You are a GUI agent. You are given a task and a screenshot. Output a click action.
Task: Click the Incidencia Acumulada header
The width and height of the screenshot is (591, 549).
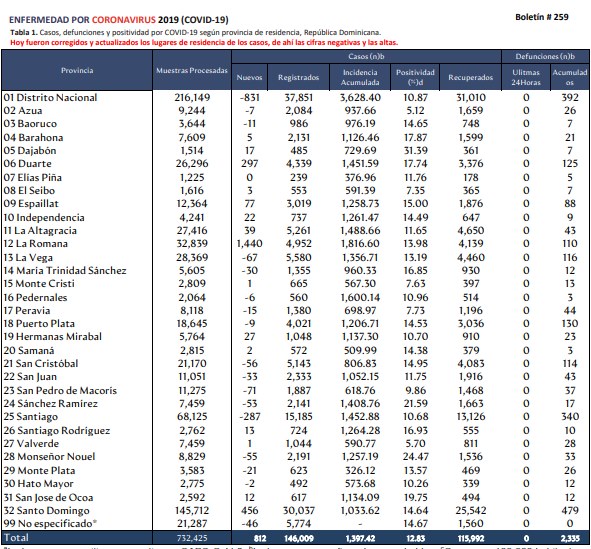pyautogui.click(x=360, y=77)
